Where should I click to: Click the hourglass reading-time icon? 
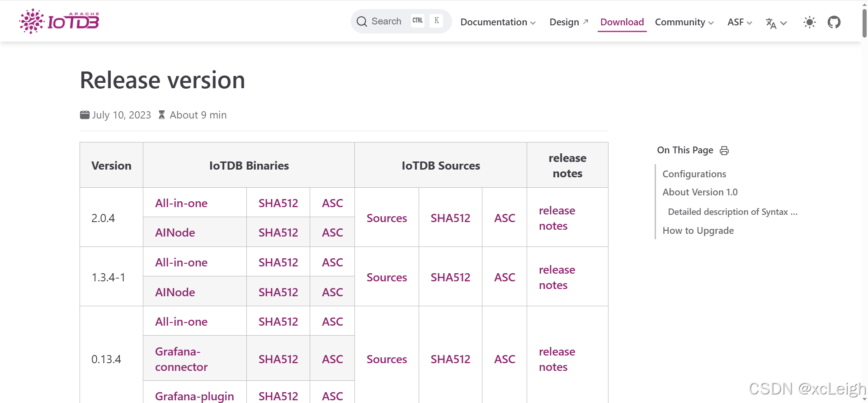tap(162, 115)
